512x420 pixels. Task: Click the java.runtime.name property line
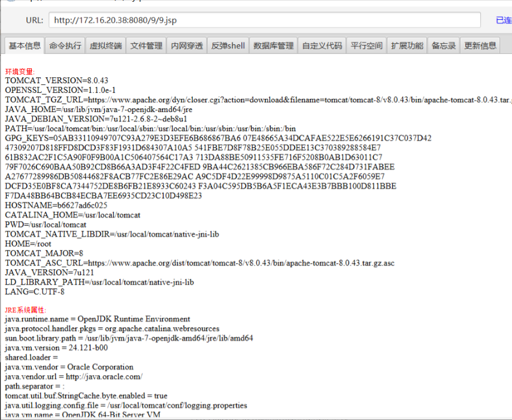(97, 319)
